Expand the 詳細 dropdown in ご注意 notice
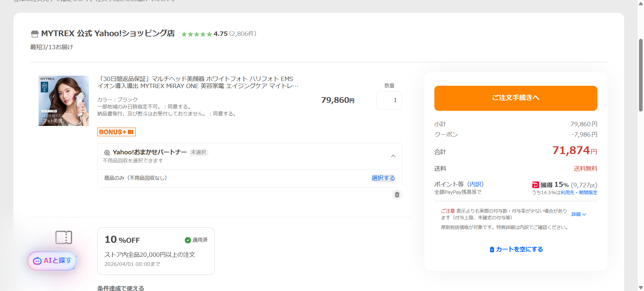644x291 pixels. (x=579, y=214)
